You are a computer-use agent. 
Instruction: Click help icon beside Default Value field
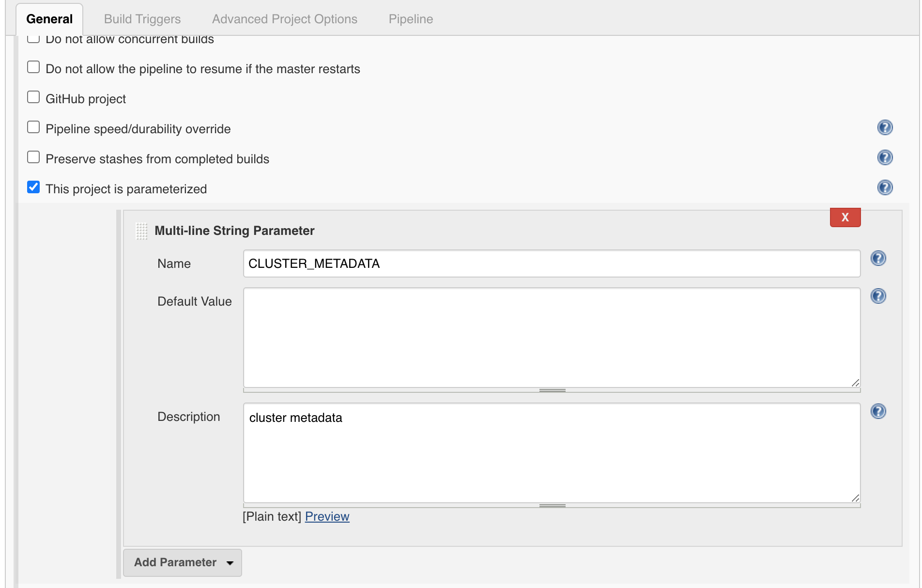(x=878, y=296)
